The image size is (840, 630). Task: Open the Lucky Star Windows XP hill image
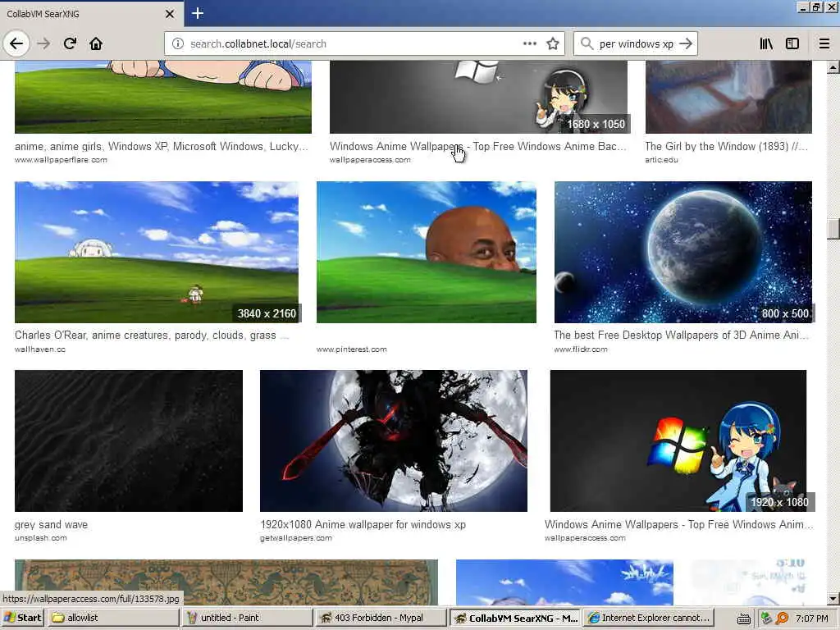pos(163,97)
